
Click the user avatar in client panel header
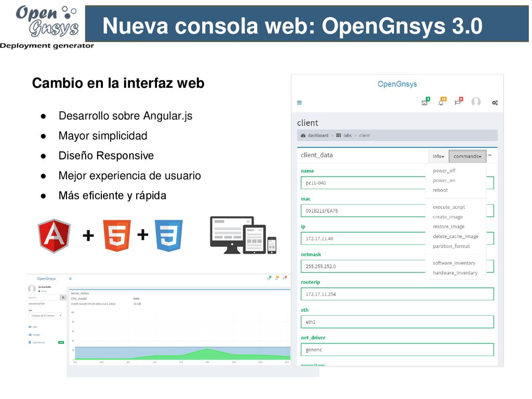pyautogui.click(x=476, y=101)
